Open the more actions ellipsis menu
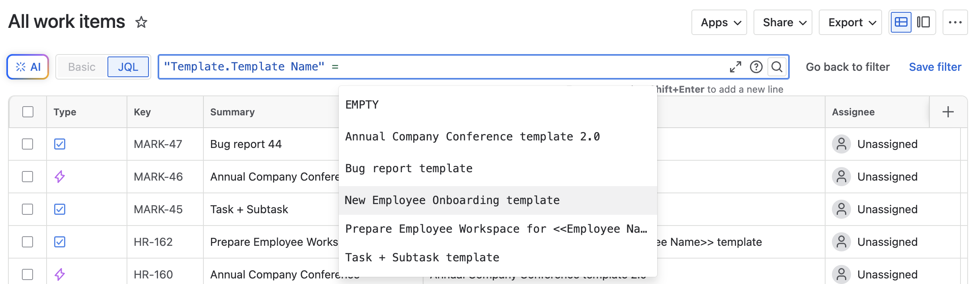The width and height of the screenshot is (980, 284). point(955,22)
